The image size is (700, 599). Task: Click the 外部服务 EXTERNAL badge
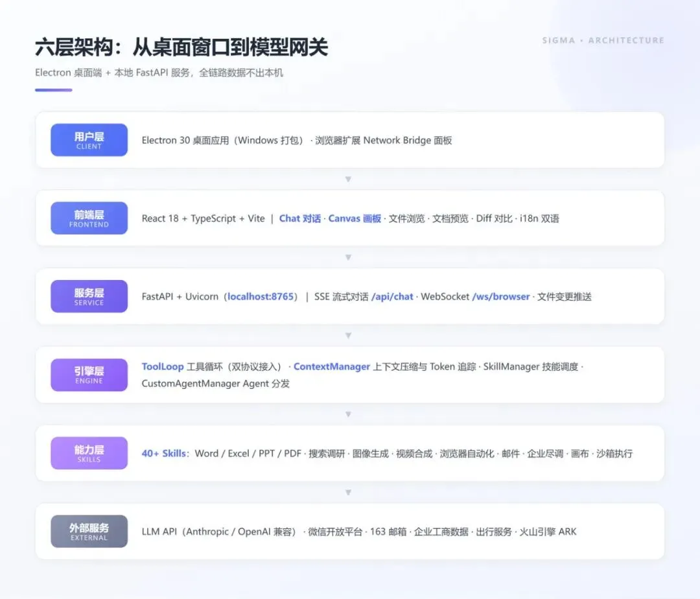click(x=89, y=532)
